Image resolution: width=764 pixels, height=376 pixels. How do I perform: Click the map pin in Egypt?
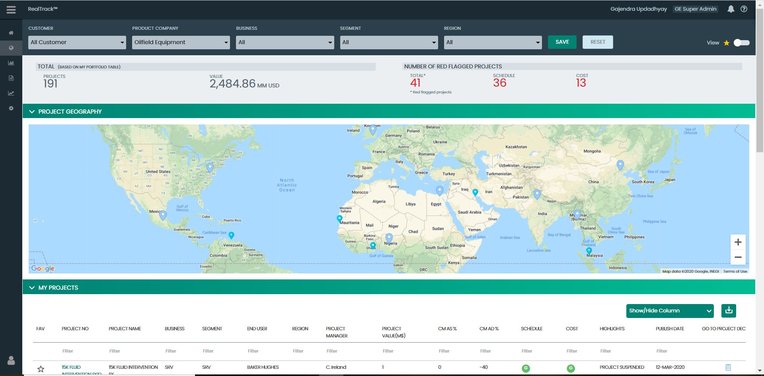(x=439, y=190)
